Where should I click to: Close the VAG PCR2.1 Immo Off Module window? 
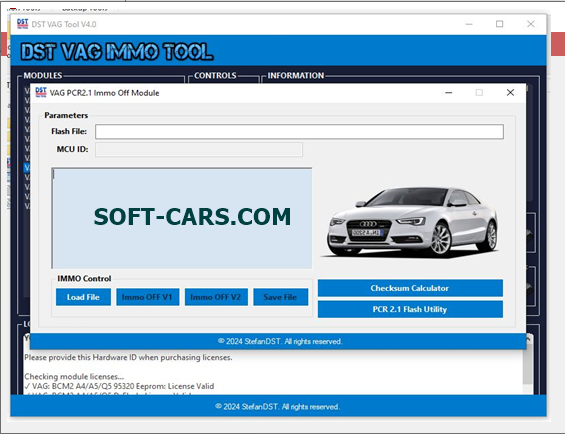click(x=510, y=93)
